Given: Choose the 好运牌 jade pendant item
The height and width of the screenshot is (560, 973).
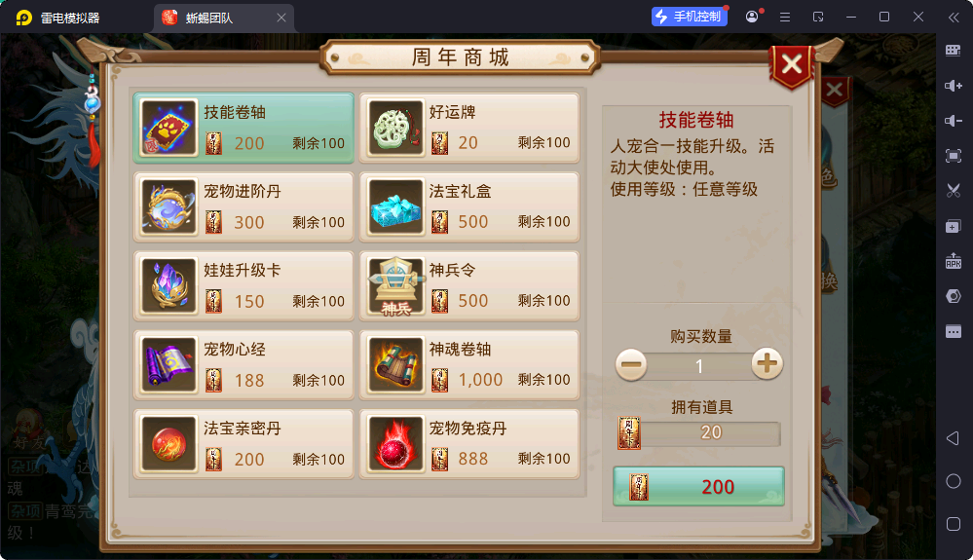Looking at the screenshot, I should coord(469,128).
